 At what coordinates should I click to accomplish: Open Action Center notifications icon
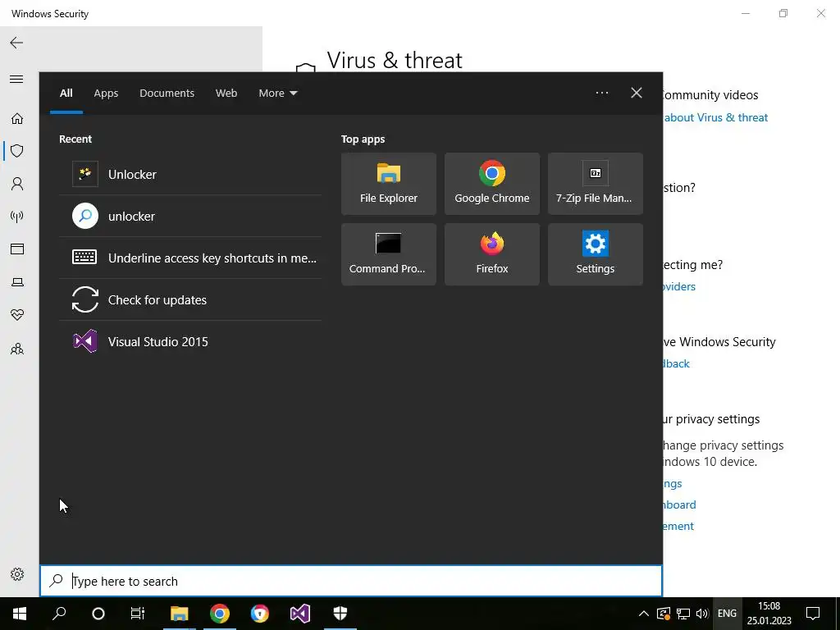(813, 614)
